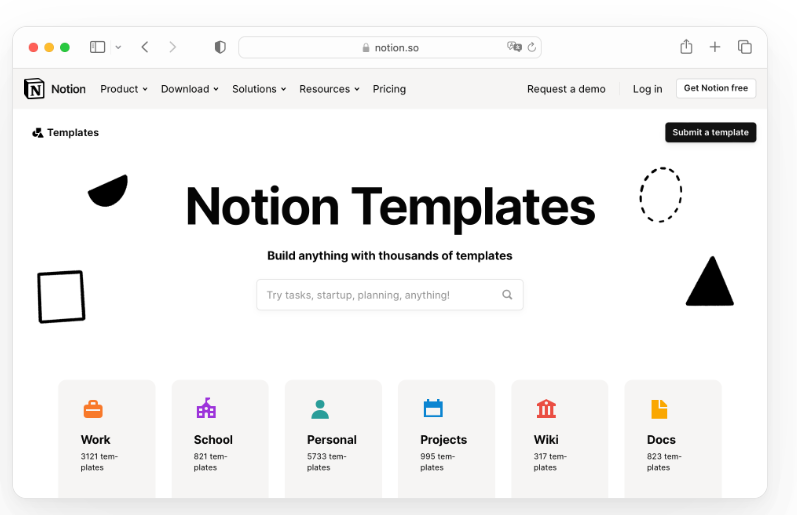
Task: Click the blue Projects calendar icon
Action: 433,408
